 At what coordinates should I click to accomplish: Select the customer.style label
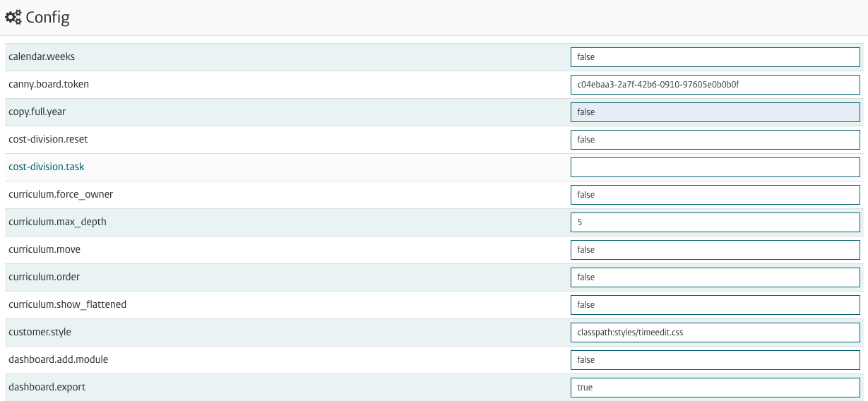[40, 332]
